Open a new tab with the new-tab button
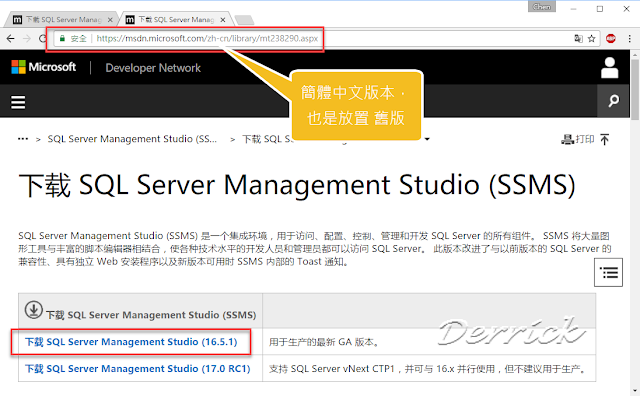 (244, 20)
